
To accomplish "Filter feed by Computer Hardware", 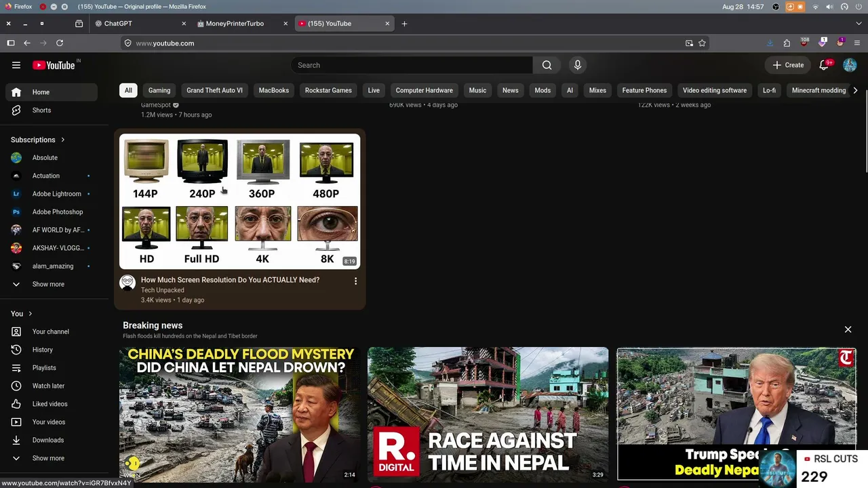I will coord(425,90).
